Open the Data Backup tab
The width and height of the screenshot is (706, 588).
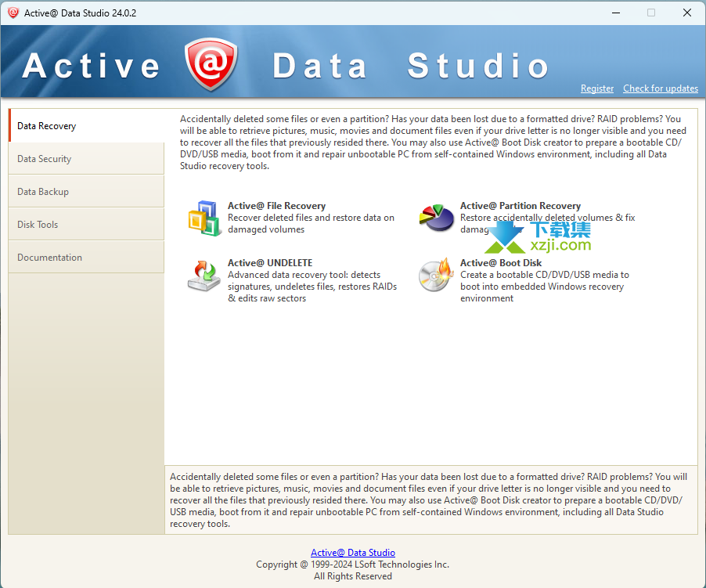(x=86, y=191)
